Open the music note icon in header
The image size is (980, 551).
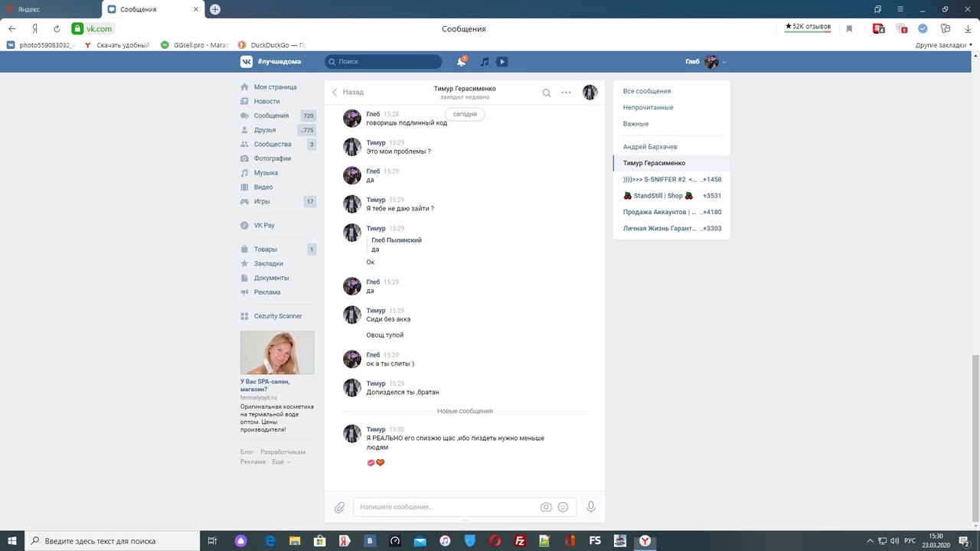[484, 61]
